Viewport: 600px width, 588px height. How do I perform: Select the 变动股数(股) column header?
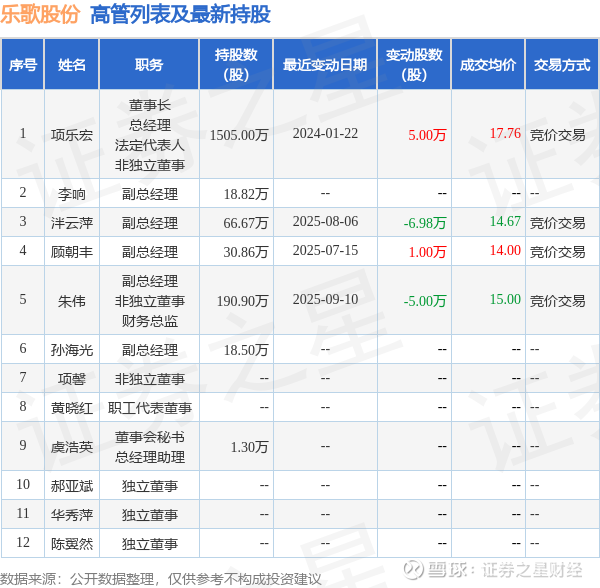tap(414, 65)
